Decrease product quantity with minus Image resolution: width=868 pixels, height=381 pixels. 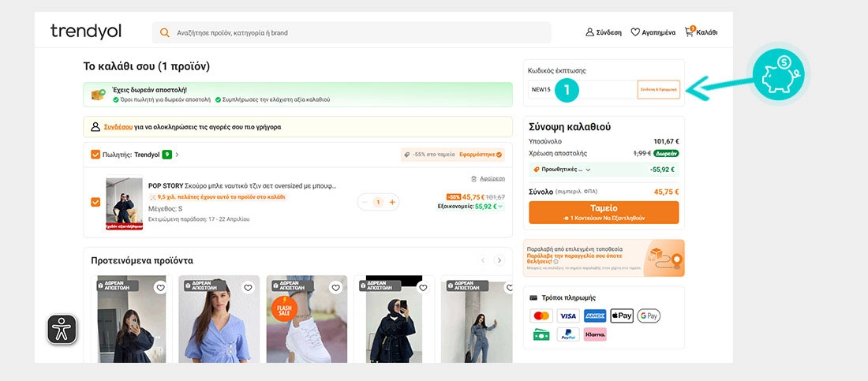[x=365, y=202]
